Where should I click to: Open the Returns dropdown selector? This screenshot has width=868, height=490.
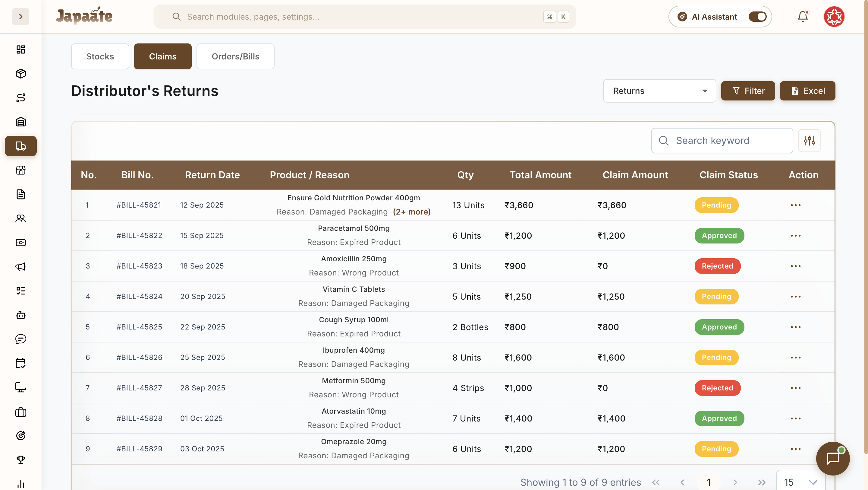pyautogui.click(x=659, y=91)
